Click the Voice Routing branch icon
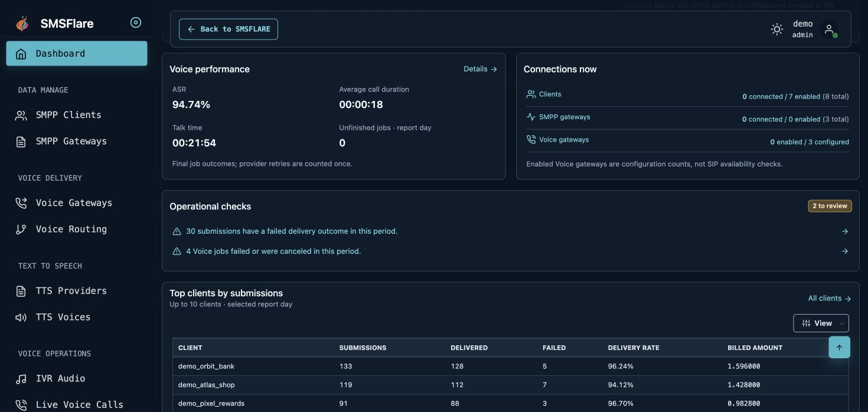The height and width of the screenshot is (412, 868). [x=21, y=230]
